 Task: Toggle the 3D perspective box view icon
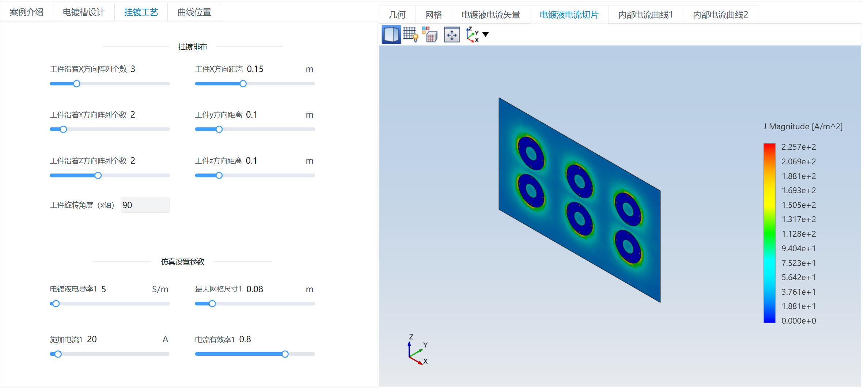(x=391, y=35)
